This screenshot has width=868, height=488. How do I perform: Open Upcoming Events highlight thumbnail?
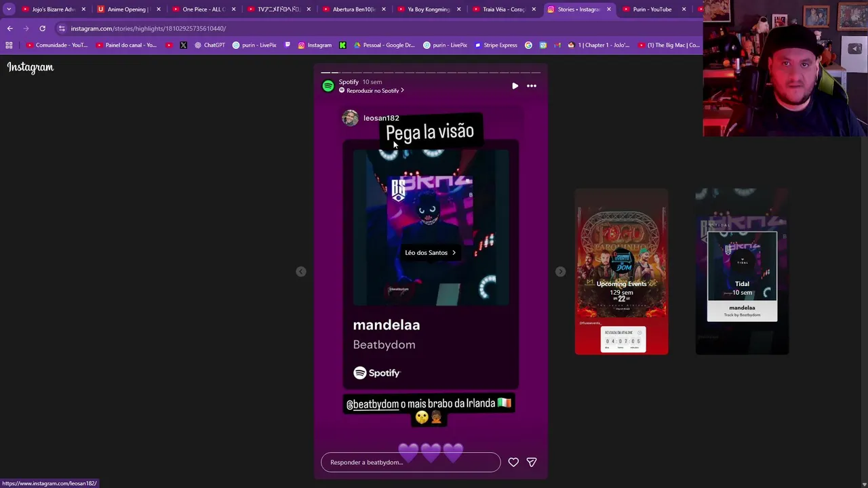pyautogui.click(x=621, y=272)
